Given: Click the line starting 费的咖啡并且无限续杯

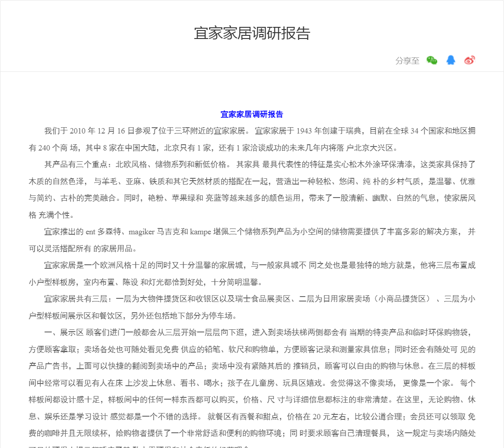Looking at the screenshot, I should (252, 433).
